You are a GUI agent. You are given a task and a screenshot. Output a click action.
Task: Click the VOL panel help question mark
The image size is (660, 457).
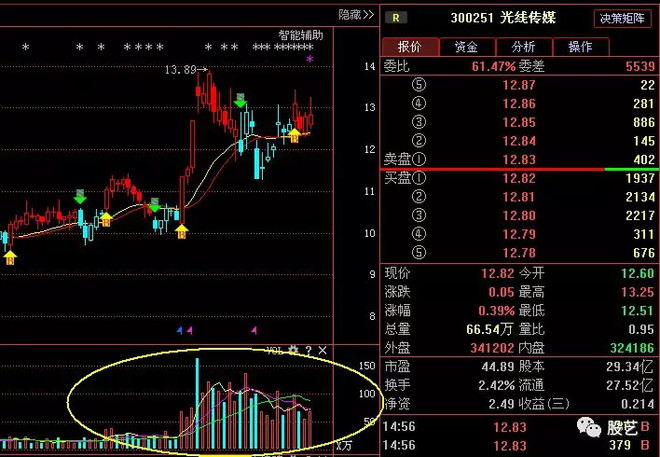[x=309, y=350]
